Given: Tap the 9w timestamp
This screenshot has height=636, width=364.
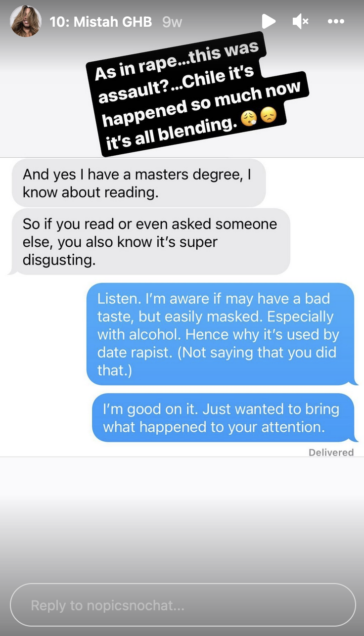Looking at the screenshot, I should pyautogui.click(x=172, y=22).
